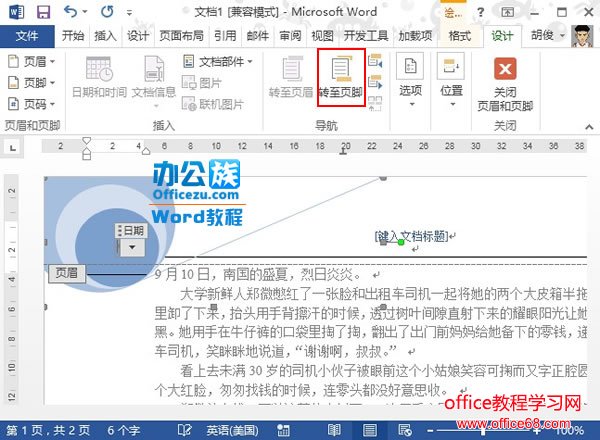Click 转至页脚 go to footer
Screen dimensions: 600x440
point(341,77)
